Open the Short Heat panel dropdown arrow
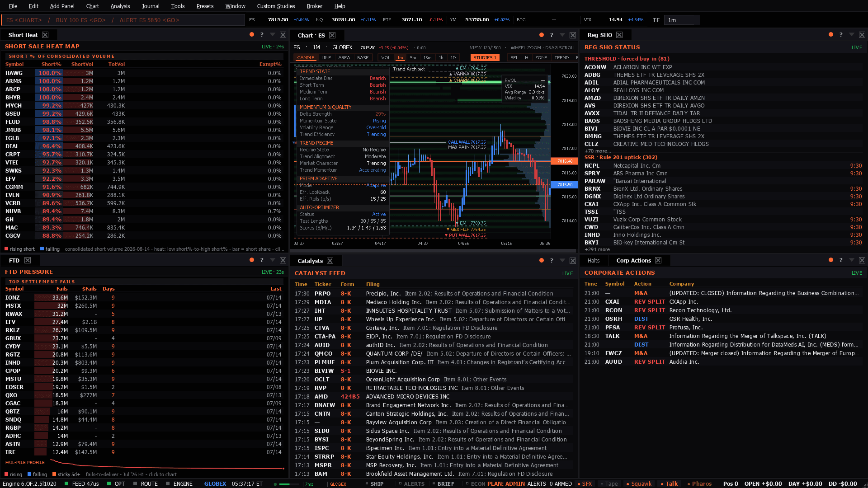Viewport: 868px width, 488px height. pyautogui.click(x=273, y=35)
